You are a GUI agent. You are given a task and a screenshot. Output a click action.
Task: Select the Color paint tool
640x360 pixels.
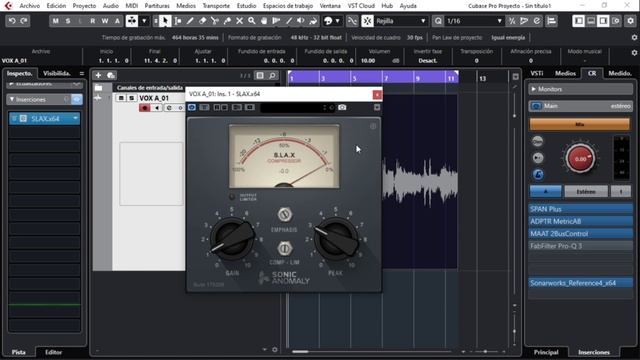point(313,21)
